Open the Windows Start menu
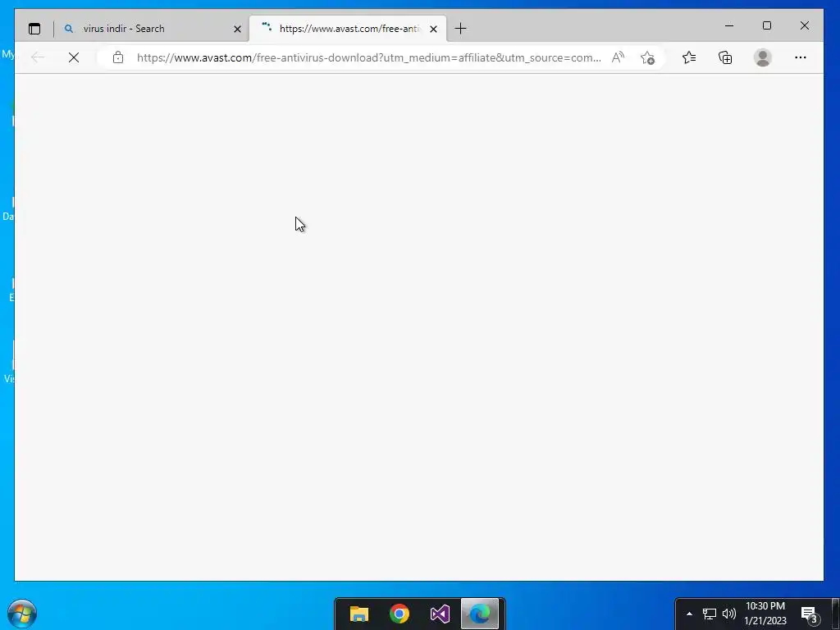This screenshot has width=840, height=630. pos(22,614)
